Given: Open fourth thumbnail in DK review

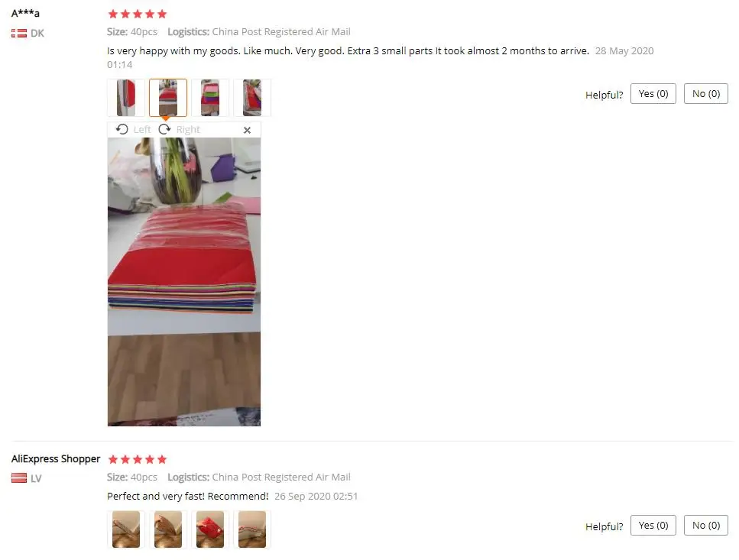Looking at the screenshot, I should [x=252, y=98].
